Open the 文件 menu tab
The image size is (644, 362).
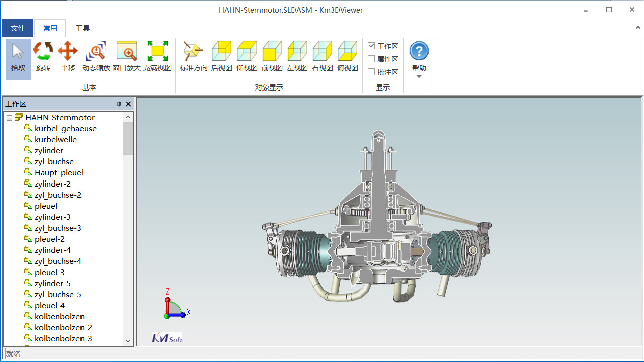pos(18,28)
